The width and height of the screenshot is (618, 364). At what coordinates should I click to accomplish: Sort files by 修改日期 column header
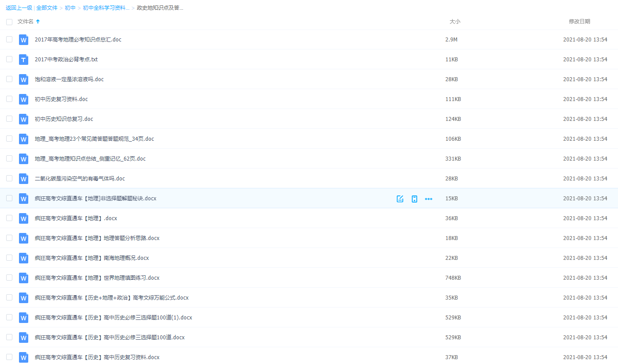579,22
